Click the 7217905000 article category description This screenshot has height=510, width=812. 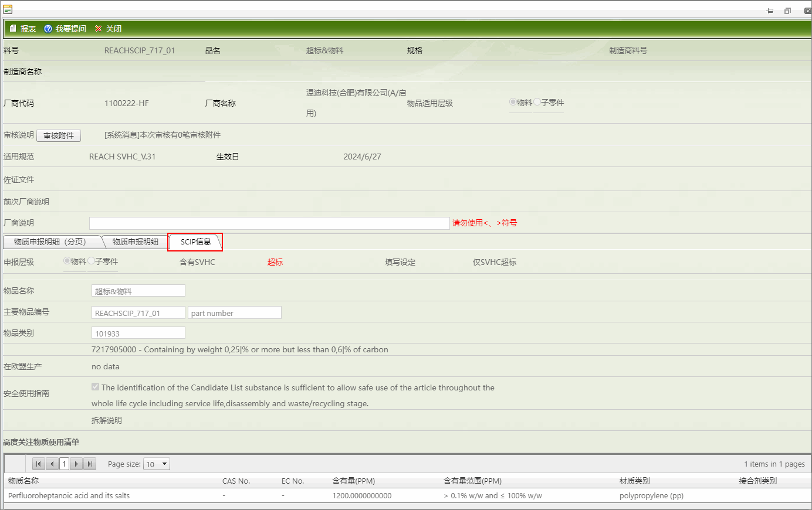pos(240,349)
